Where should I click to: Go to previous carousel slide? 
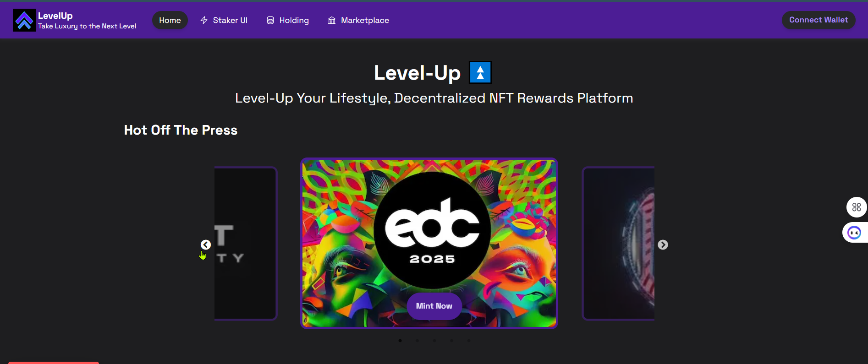pyautogui.click(x=206, y=245)
